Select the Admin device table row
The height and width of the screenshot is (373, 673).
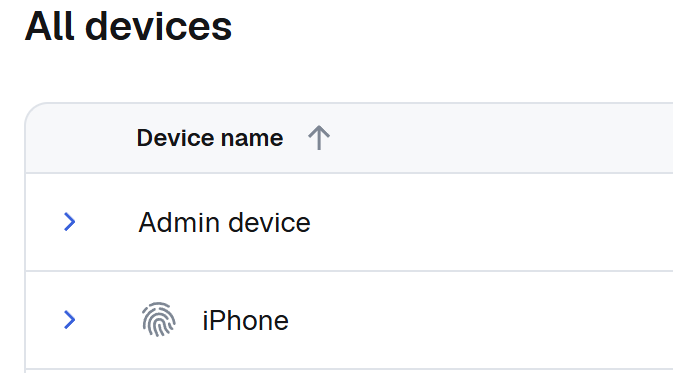349,222
